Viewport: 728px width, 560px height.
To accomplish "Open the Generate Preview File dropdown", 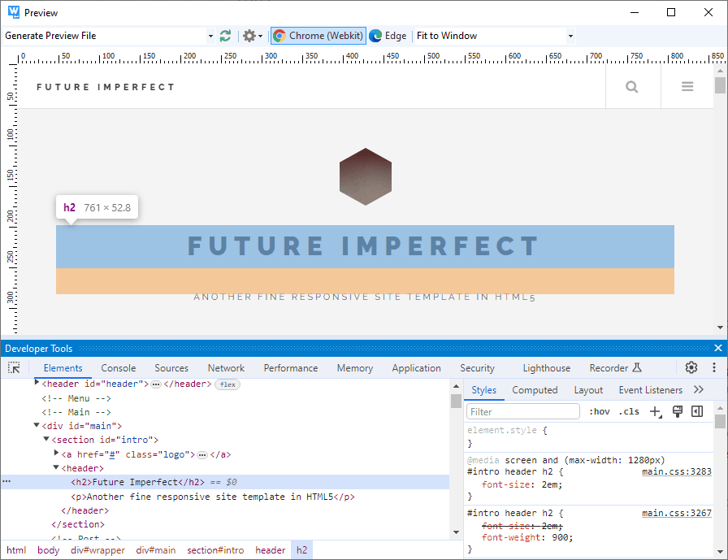I will click(x=210, y=36).
